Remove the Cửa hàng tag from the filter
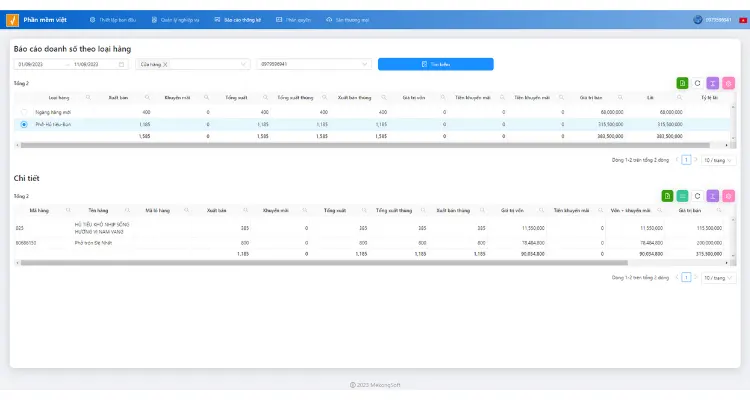Viewport: 750px width, 400px height. click(165, 64)
